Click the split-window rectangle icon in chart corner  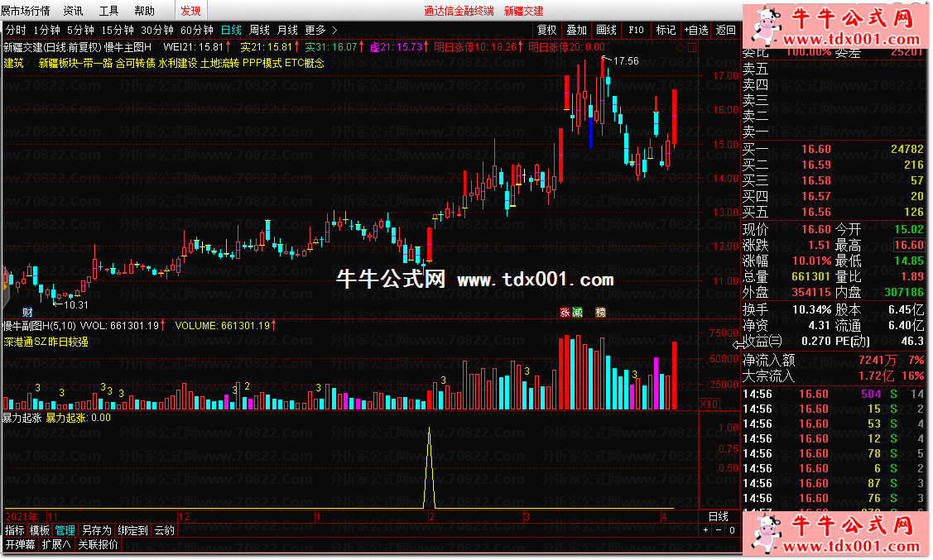[x=692, y=47]
